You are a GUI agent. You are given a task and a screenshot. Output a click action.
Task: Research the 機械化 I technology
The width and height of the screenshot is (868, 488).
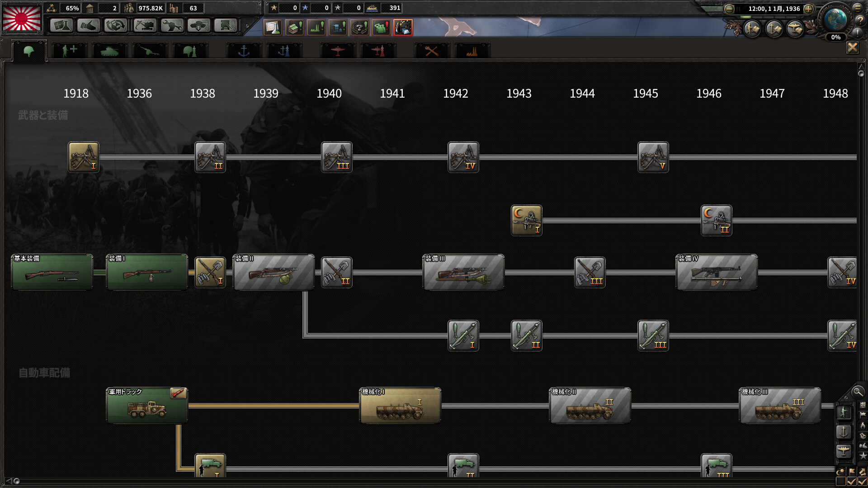400,406
